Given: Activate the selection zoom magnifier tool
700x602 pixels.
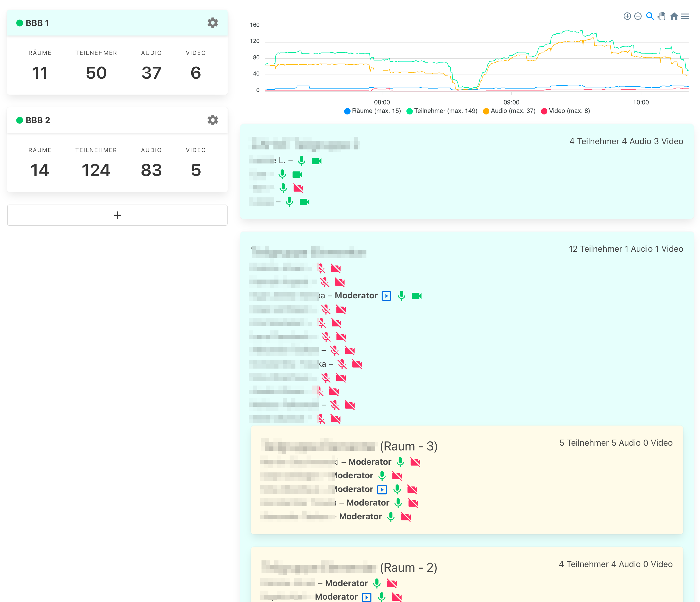Looking at the screenshot, I should coord(650,16).
